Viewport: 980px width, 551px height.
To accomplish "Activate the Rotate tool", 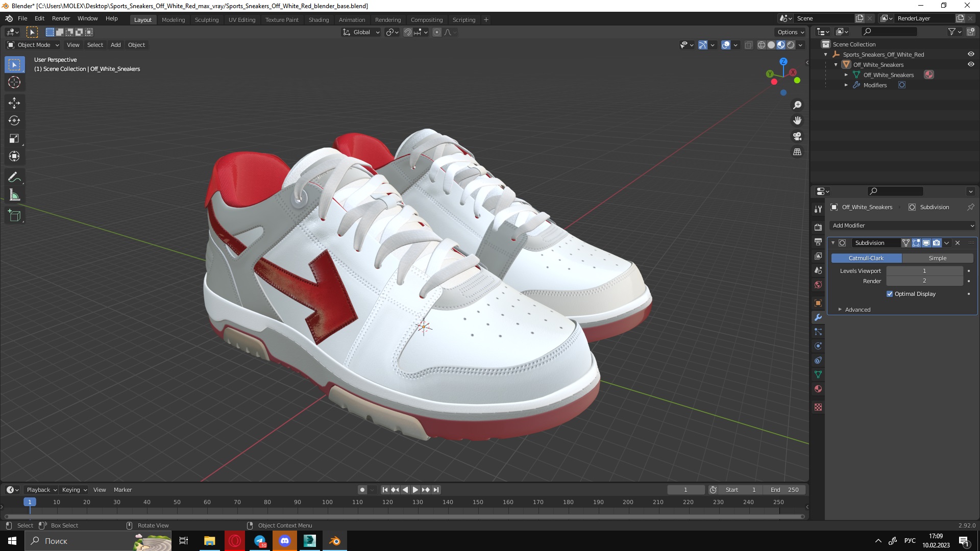I will (14, 121).
